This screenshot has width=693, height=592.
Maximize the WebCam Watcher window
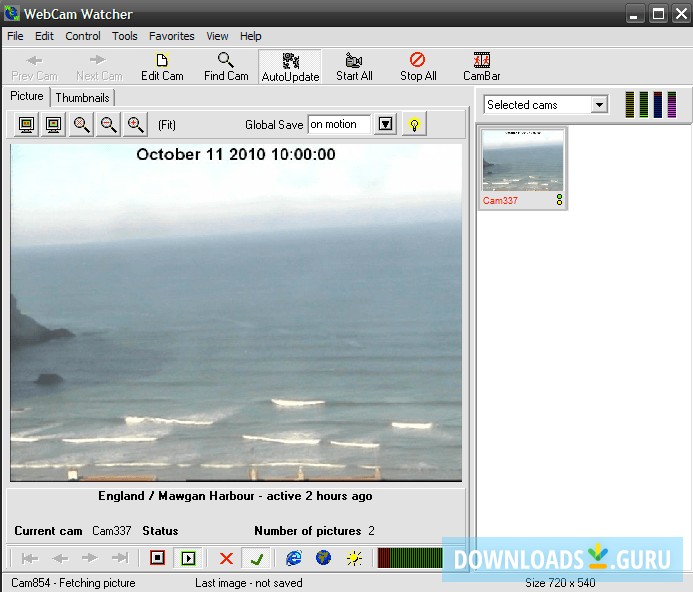658,14
